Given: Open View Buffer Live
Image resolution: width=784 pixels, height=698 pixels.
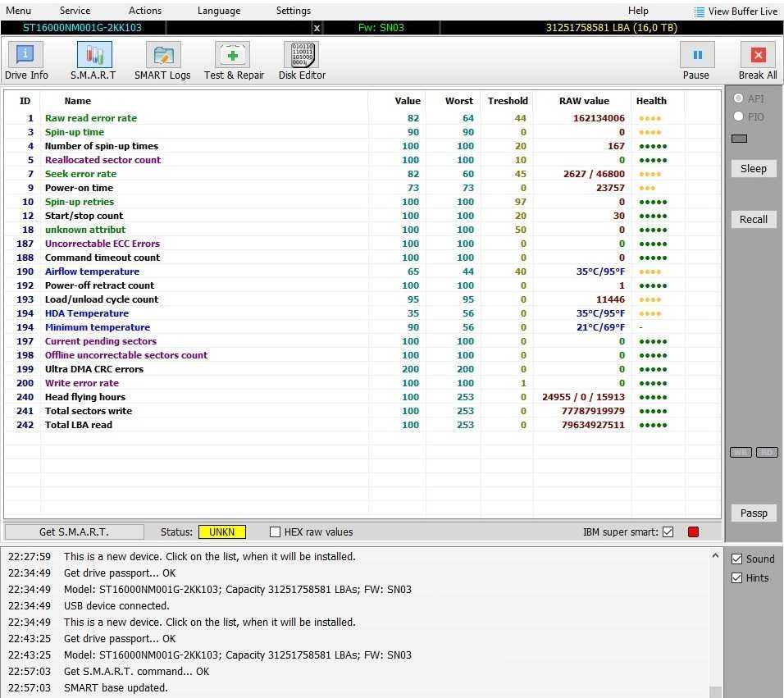Looking at the screenshot, I should pos(736,11).
